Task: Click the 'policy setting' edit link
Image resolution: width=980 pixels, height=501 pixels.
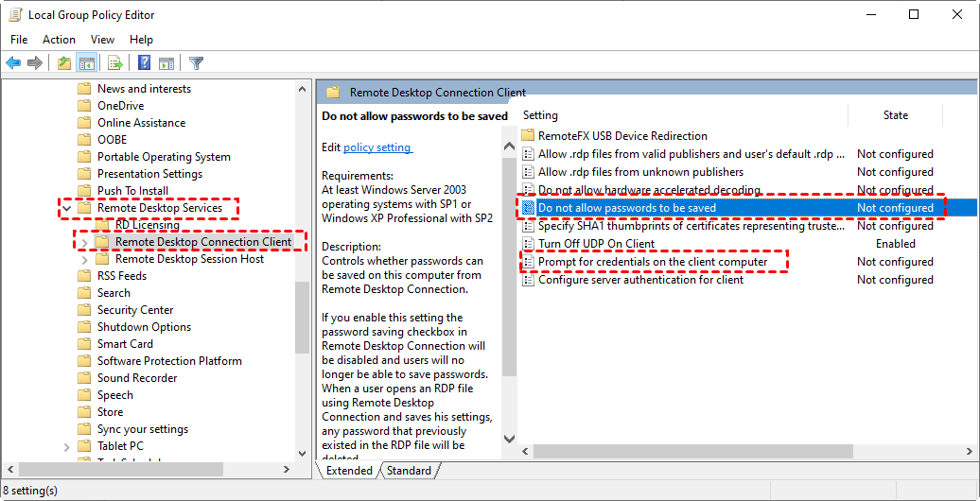Action: click(376, 147)
